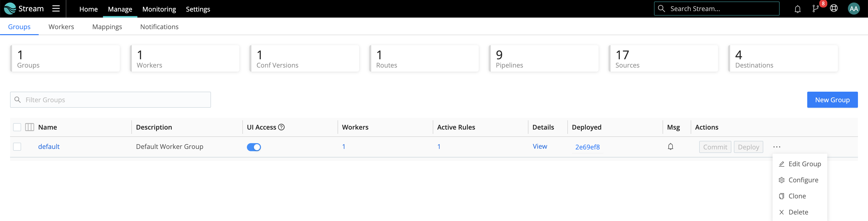The width and height of the screenshot is (868, 221).
Task: Open the hamburger navigation menu
Action: point(56,9)
